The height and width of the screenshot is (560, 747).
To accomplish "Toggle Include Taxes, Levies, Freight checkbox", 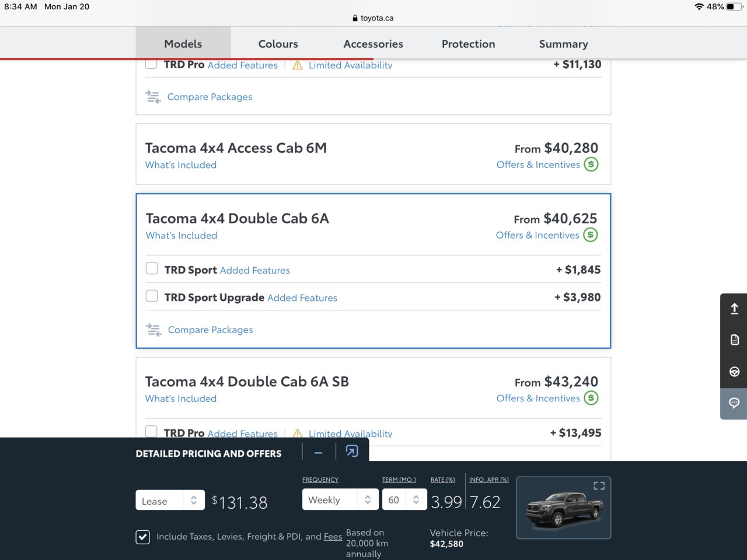I will click(x=143, y=537).
